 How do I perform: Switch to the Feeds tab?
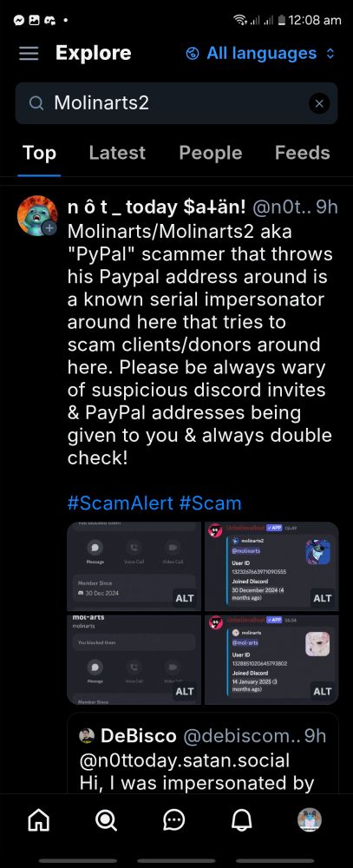tap(302, 153)
